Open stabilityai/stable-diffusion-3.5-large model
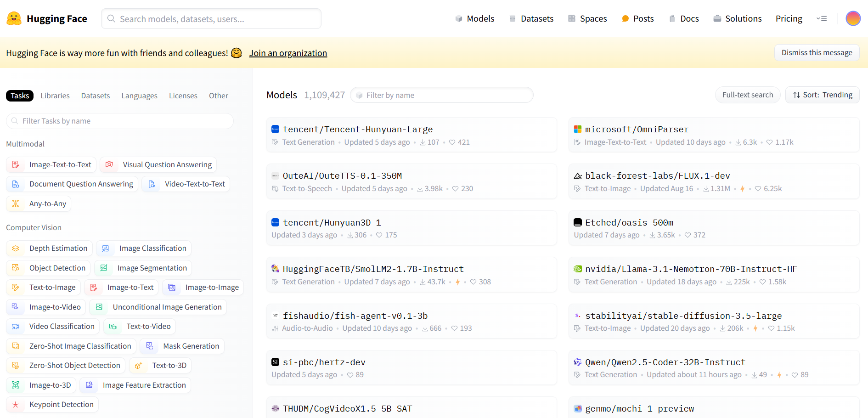This screenshot has height=418, width=868. click(714, 321)
